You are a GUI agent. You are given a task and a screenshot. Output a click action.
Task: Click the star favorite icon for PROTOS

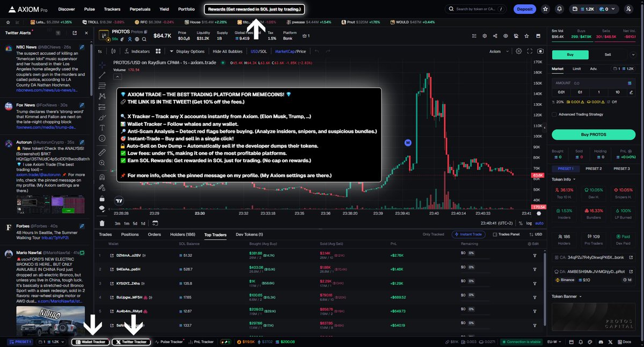(526, 36)
